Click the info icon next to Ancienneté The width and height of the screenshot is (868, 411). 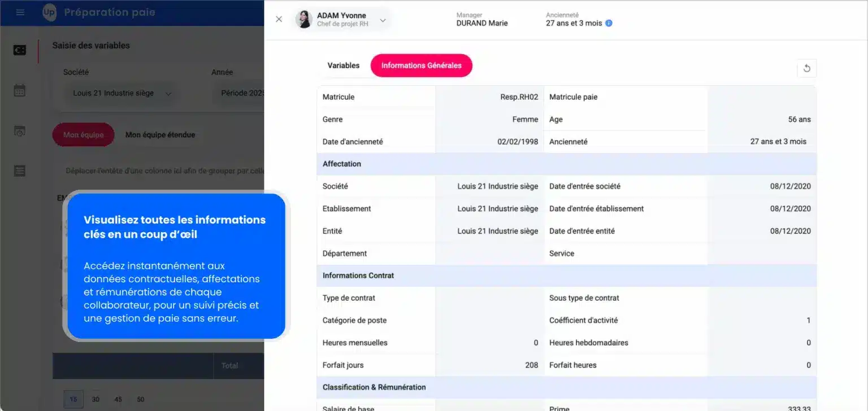click(609, 23)
